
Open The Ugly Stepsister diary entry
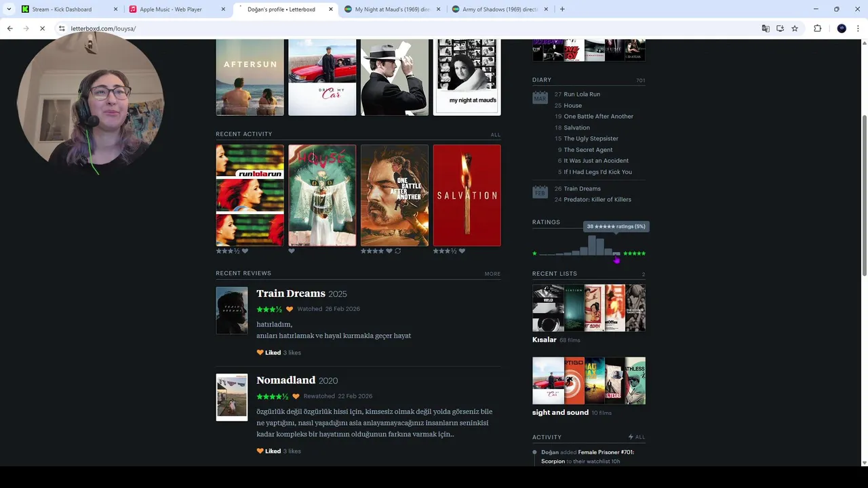(591, 138)
